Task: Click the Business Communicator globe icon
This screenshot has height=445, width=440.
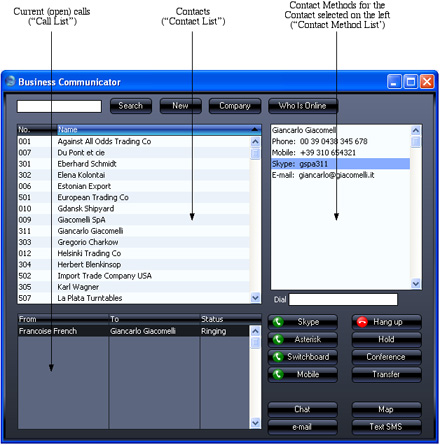Action: (11, 81)
